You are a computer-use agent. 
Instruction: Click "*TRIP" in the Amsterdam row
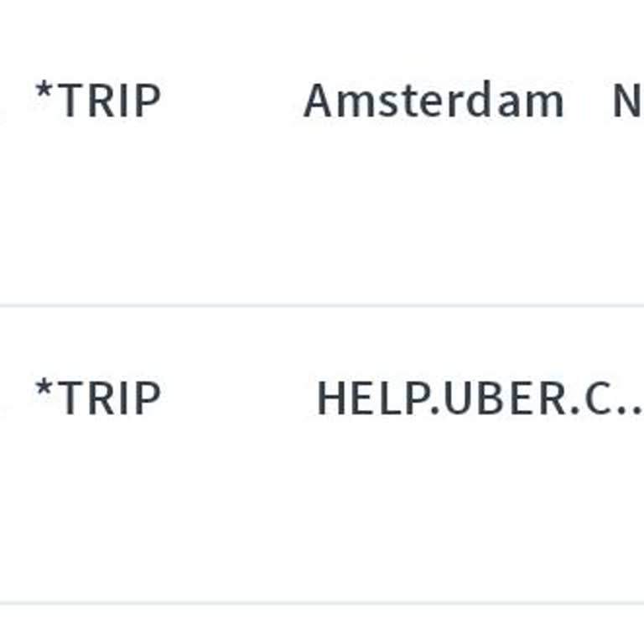[97, 101]
